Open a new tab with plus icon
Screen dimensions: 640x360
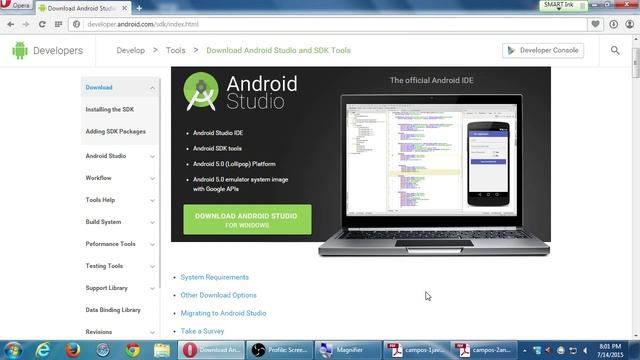(139, 8)
